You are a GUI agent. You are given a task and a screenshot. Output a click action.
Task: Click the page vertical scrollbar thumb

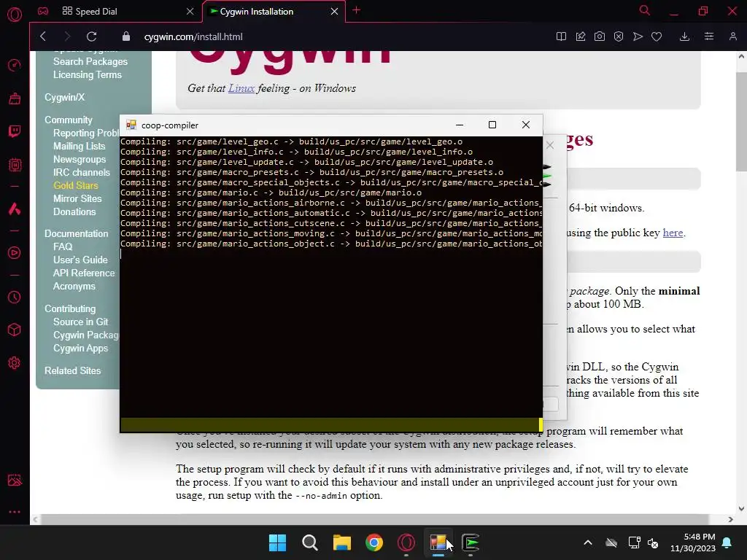[741, 122]
